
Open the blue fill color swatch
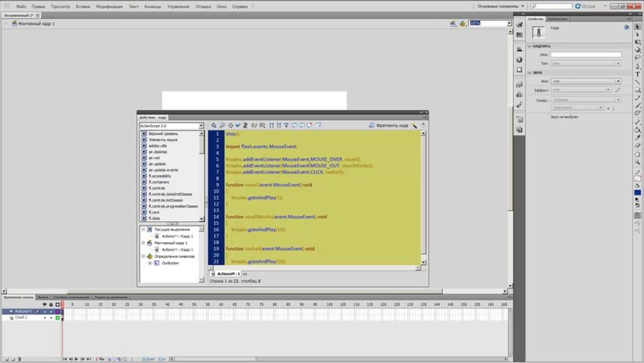click(x=637, y=193)
